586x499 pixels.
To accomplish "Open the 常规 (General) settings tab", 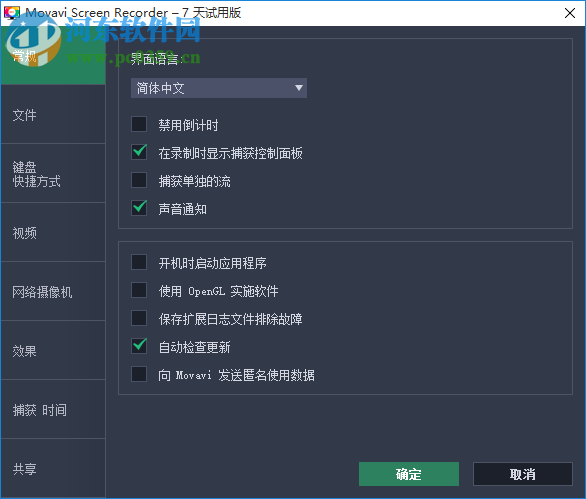I will tap(53, 56).
